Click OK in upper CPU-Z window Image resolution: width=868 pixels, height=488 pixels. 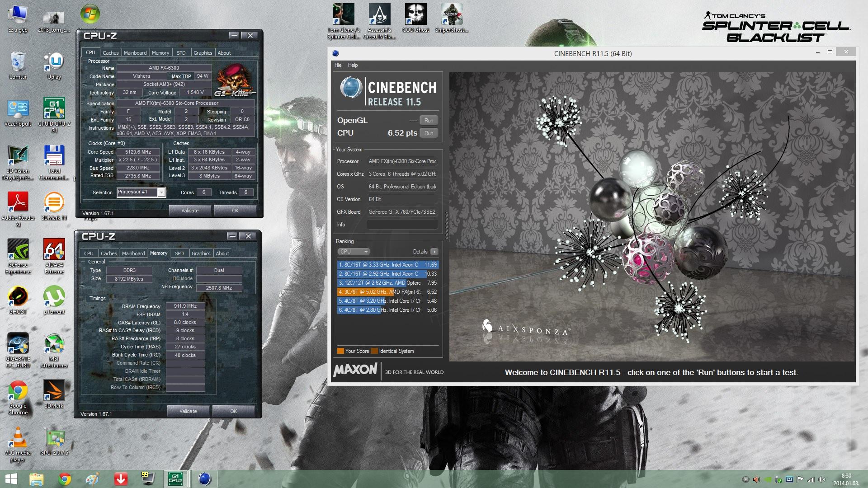point(235,211)
